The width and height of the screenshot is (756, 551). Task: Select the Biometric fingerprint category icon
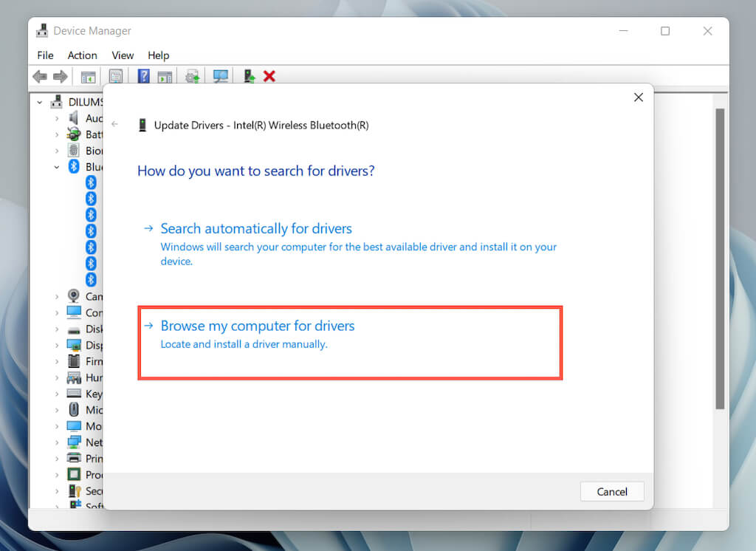pos(73,150)
